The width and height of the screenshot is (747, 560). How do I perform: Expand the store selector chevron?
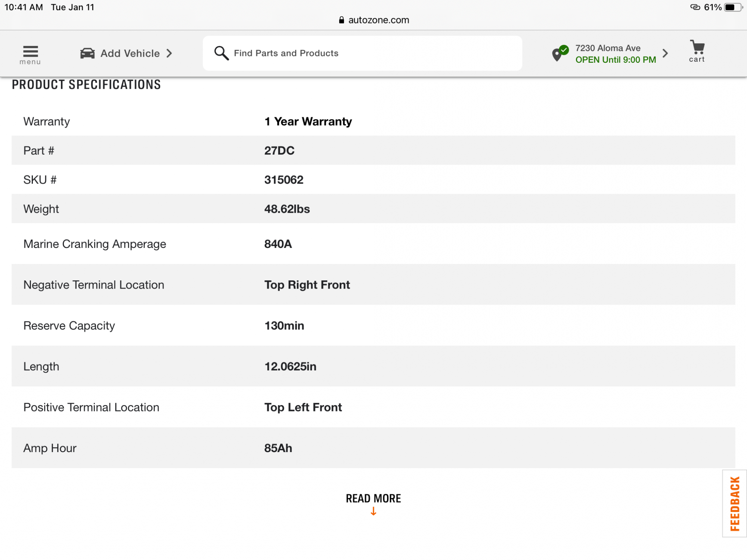(665, 53)
